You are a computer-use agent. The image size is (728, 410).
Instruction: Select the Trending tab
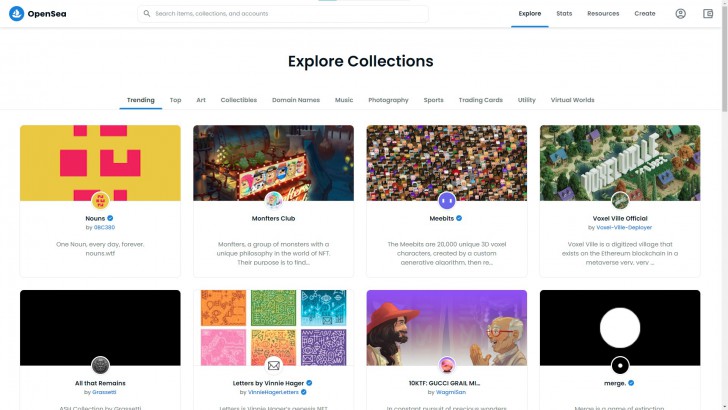click(141, 100)
